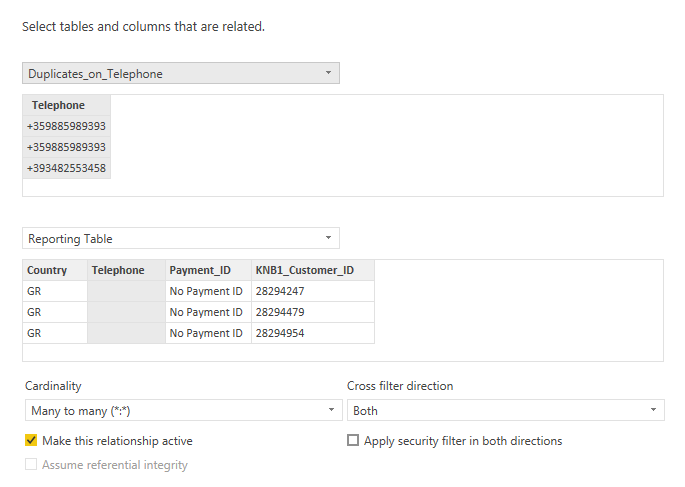Click No Payment ID cell in 28294247 row
This screenshot has width=685, height=487.
tap(208, 291)
